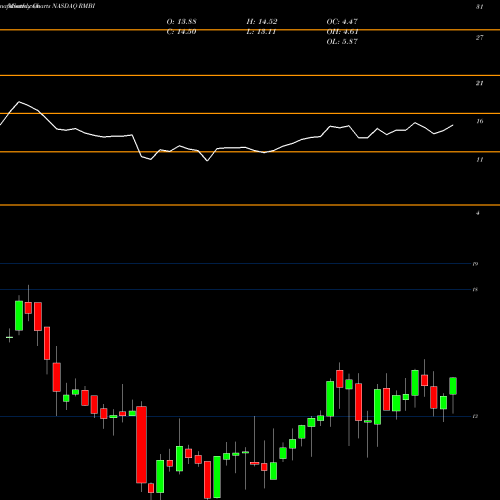
Task: Click the price axis label '12'
Action: (x=475, y=416)
